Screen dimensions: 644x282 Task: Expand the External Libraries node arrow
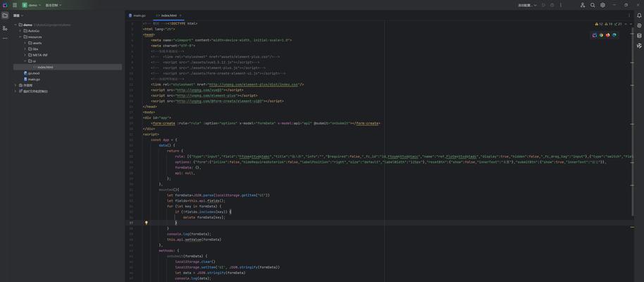pos(16,85)
